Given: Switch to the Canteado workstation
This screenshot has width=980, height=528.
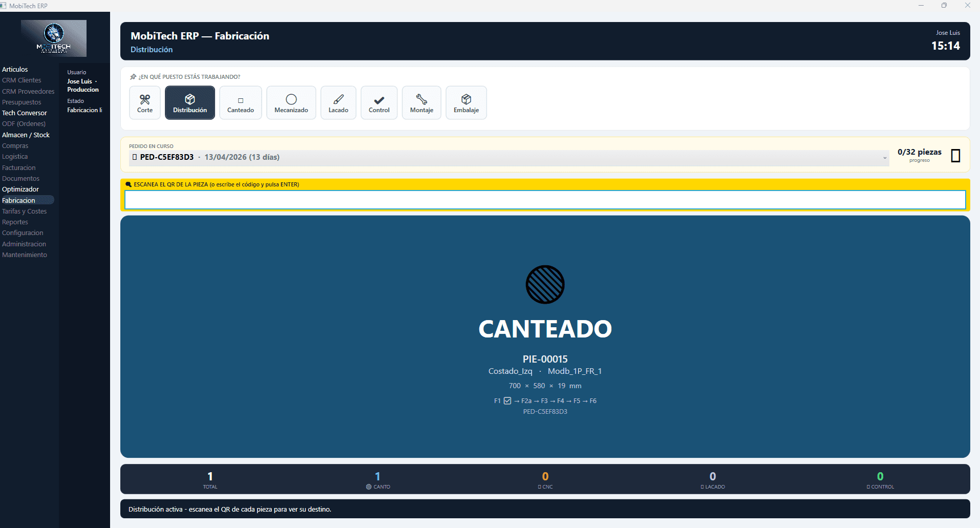Looking at the screenshot, I should point(241,103).
